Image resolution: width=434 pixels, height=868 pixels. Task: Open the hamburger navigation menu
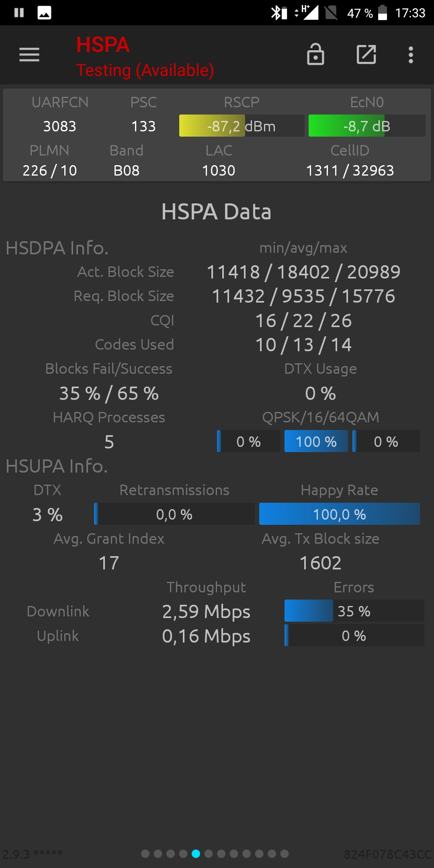(x=29, y=55)
